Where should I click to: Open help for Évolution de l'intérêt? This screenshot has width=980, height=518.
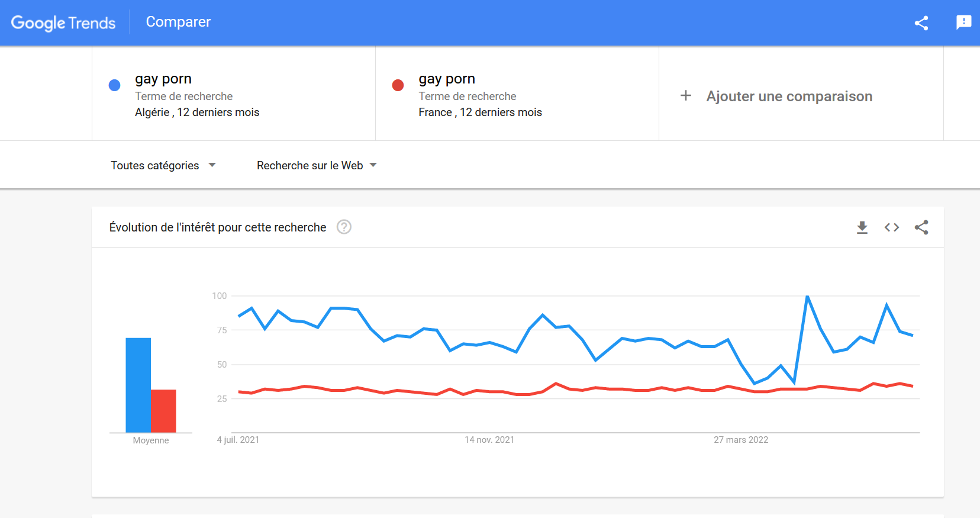click(344, 227)
